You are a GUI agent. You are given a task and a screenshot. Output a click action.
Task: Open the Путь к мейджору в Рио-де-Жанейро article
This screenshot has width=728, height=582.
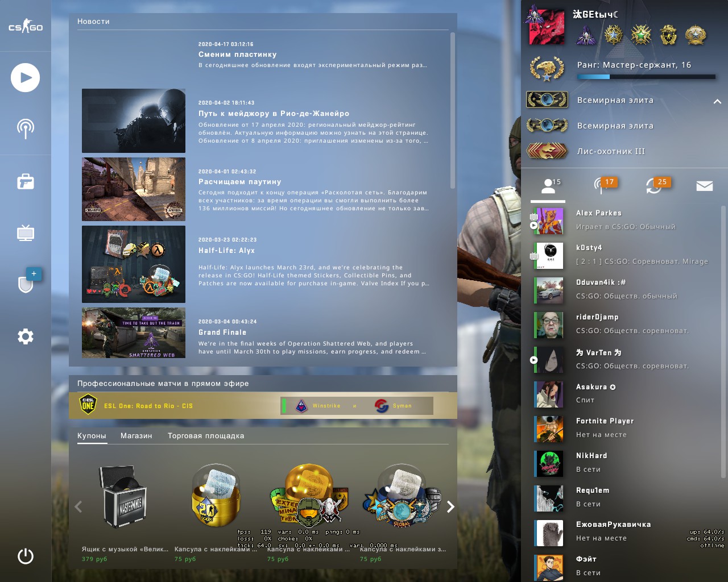pos(274,114)
